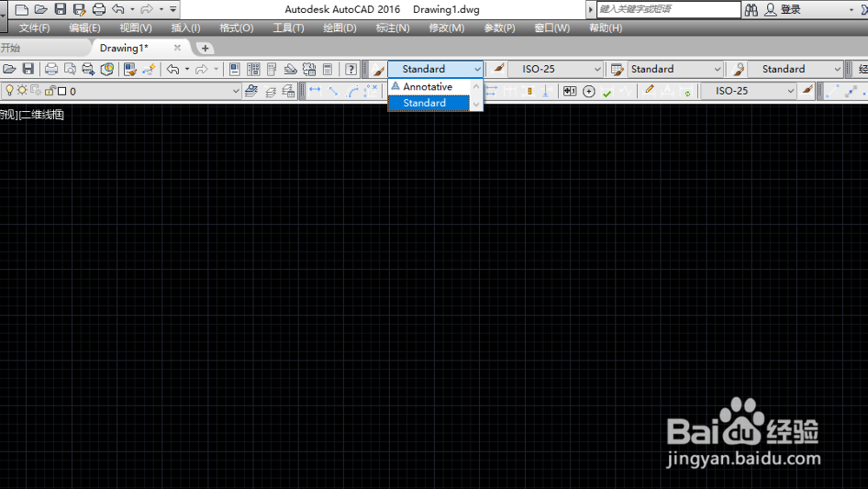Click the 登录 sign-in button
Image resolution: width=868 pixels, height=489 pixels.
point(783,10)
